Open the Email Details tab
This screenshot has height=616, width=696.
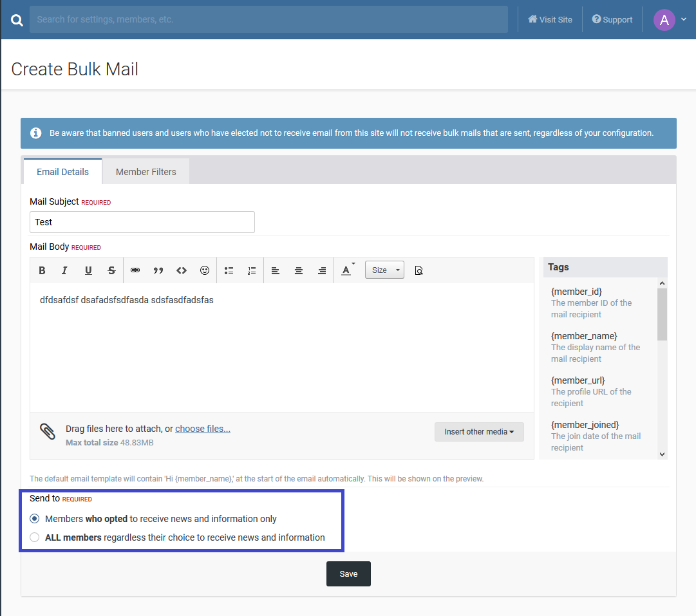[x=62, y=172]
